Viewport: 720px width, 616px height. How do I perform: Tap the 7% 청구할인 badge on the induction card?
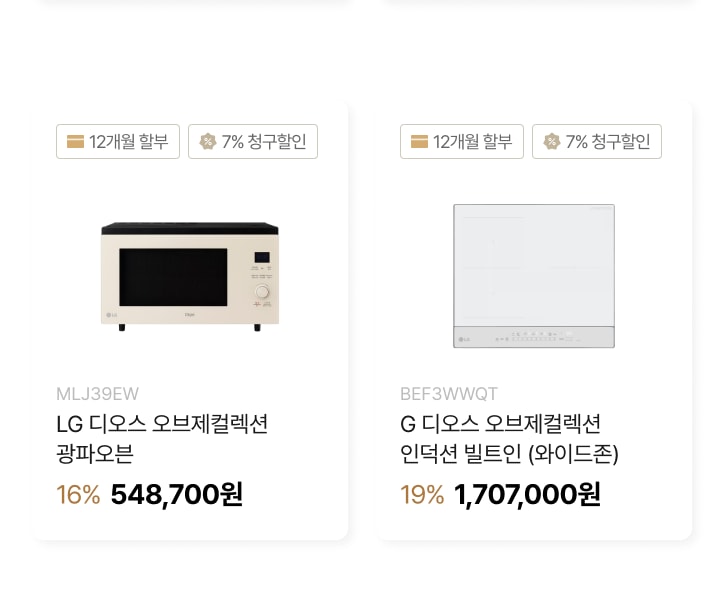coord(597,141)
